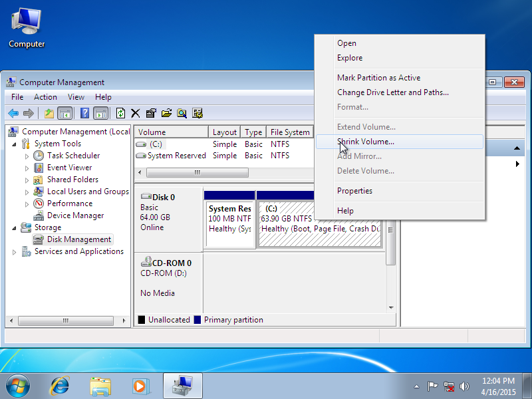The image size is (532, 399).
Task: Click the Up one level folder icon
Action: tap(49, 113)
